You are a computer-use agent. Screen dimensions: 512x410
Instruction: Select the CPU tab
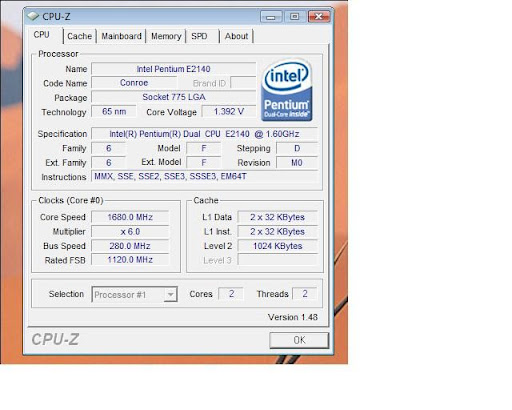click(42, 35)
